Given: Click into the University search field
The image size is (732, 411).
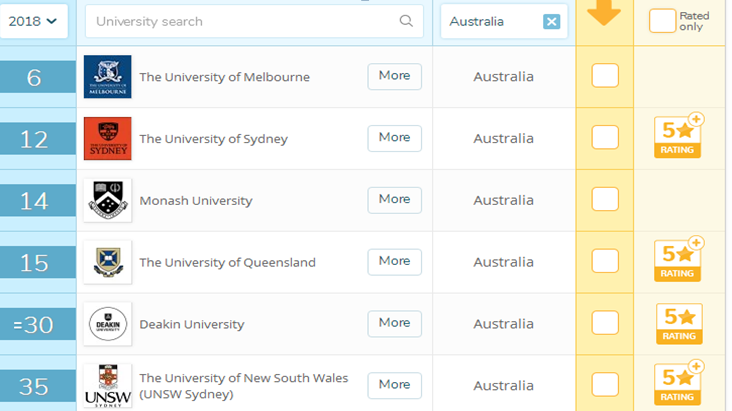Looking at the screenshot, I should point(240,21).
